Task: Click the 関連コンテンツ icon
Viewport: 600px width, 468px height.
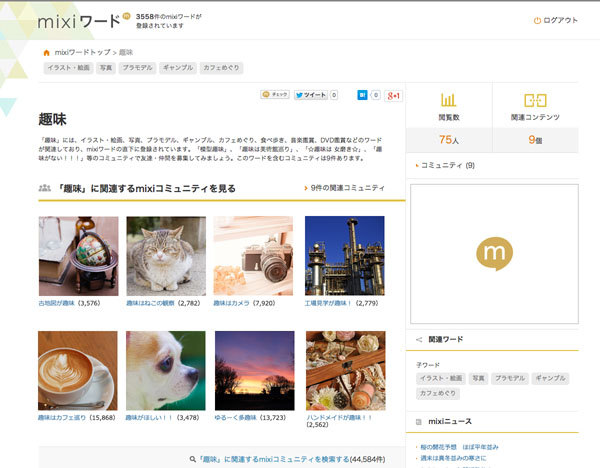Action: tap(535, 100)
